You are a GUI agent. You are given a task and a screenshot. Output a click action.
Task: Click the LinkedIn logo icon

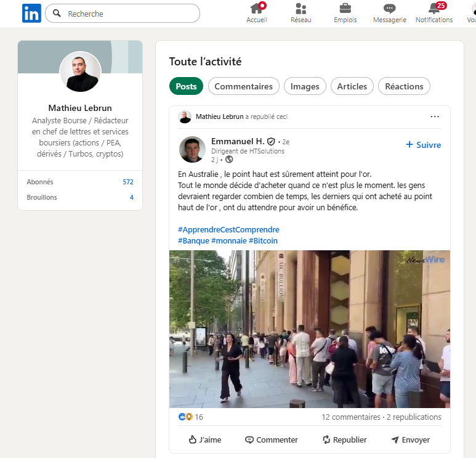click(x=31, y=13)
